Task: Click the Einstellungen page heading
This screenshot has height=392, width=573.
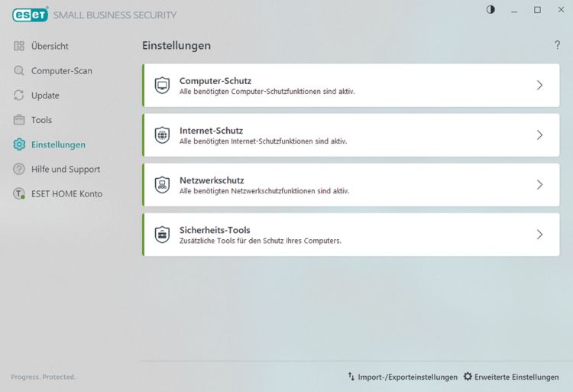Action: (176, 45)
